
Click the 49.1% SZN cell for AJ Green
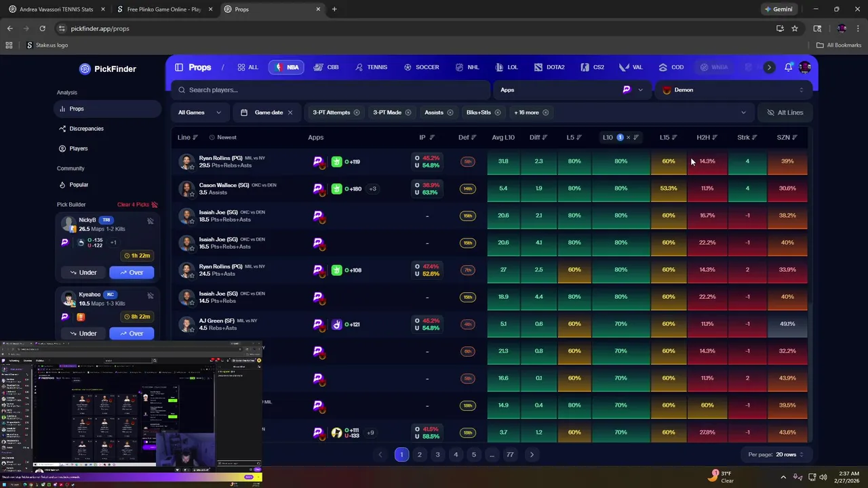(x=787, y=324)
